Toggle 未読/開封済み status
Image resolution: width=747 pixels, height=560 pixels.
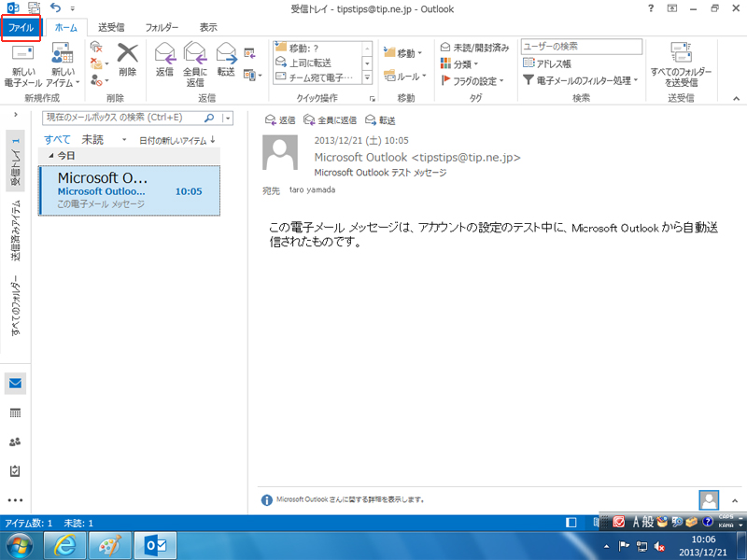click(x=474, y=48)
